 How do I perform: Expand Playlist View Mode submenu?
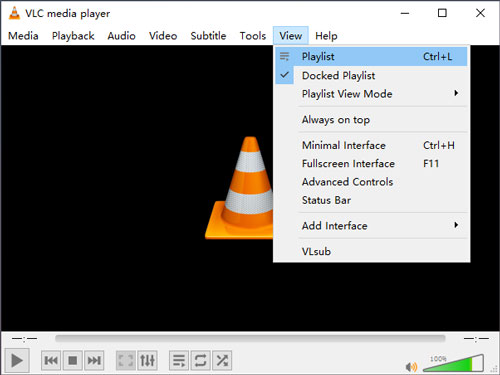[x=372, y=94]
